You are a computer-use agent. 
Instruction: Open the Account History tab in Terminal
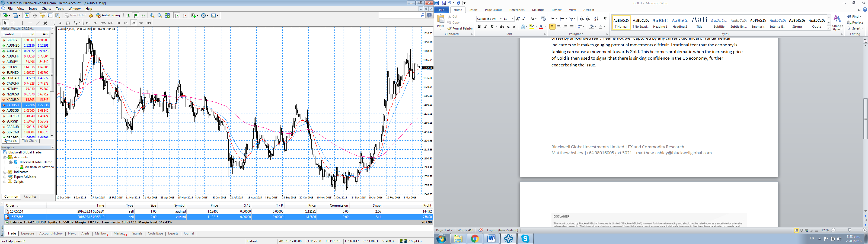click(x=51, y=233)
